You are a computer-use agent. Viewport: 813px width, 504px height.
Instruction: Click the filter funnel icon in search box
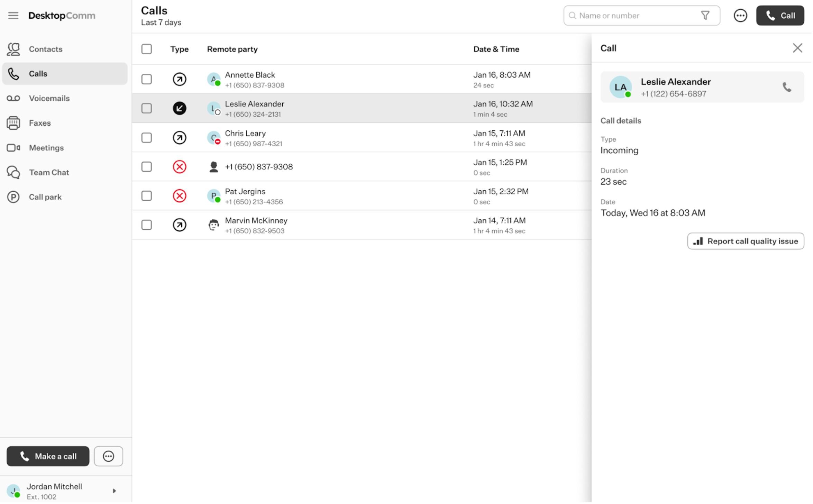point(705,16)
